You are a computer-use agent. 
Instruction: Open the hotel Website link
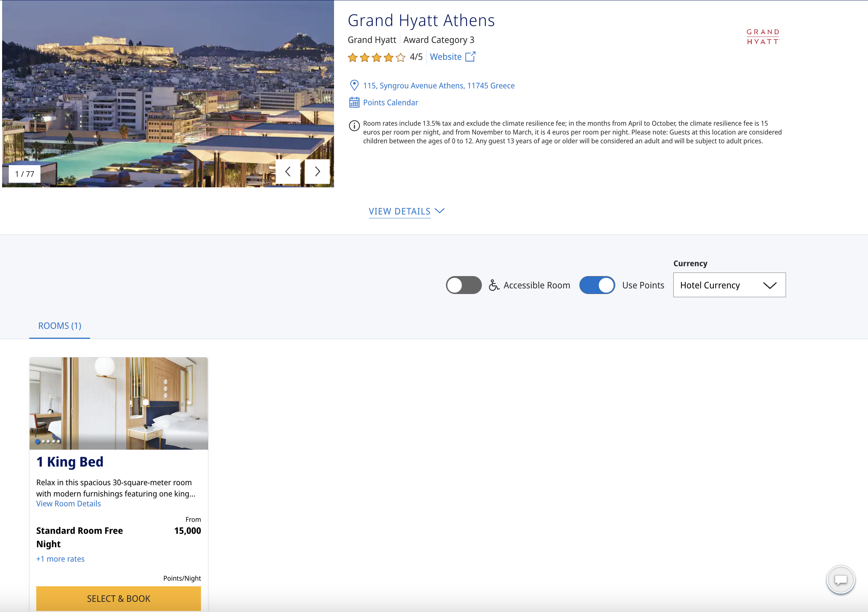coord(446,57)
